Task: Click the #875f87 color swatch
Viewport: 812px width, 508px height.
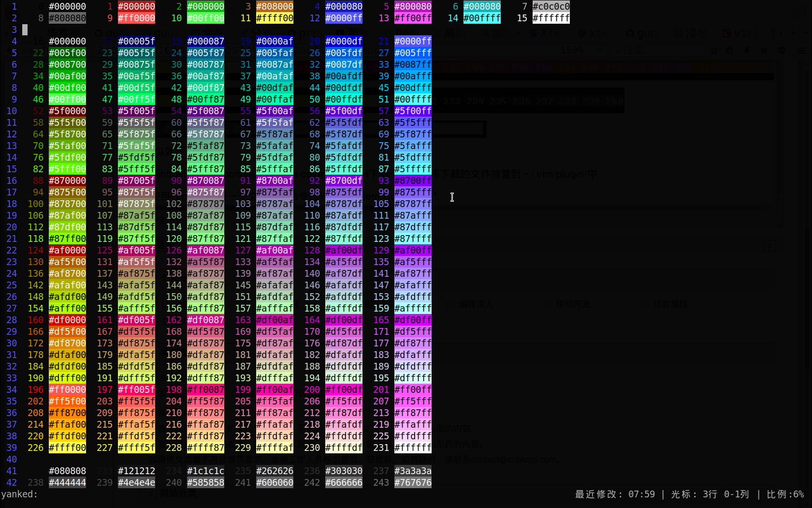Action: coord(205,192)
